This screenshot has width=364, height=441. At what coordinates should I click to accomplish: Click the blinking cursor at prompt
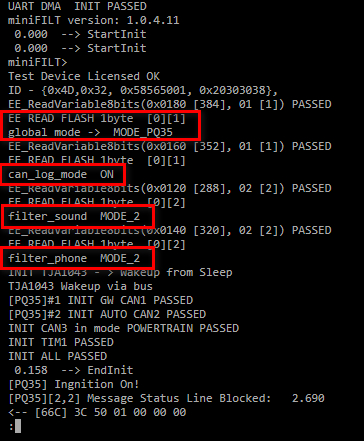(x=18, y=426)
